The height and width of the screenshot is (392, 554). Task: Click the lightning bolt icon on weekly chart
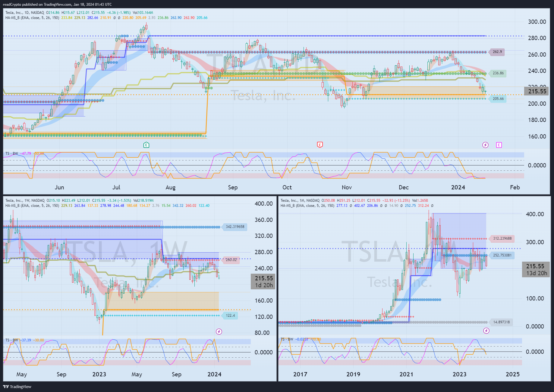(219, 331)
